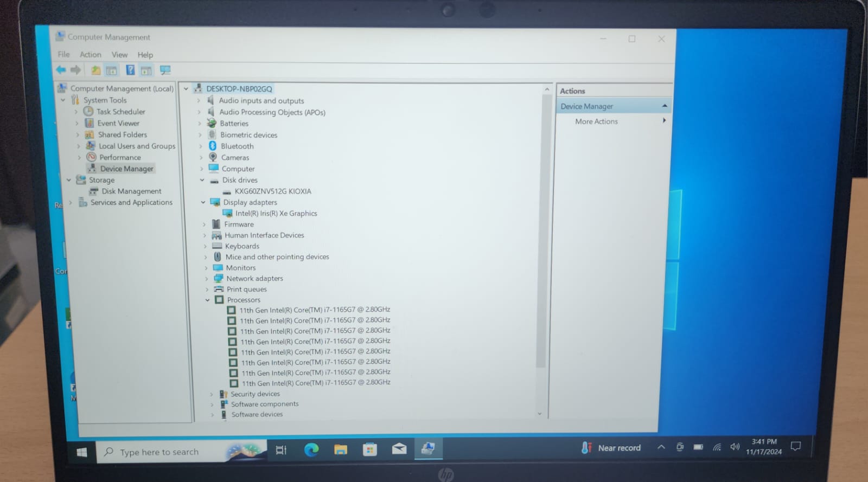Collapse the Storage tree node
This screenshot has width=868, height=482.
[x=69, y=179]
